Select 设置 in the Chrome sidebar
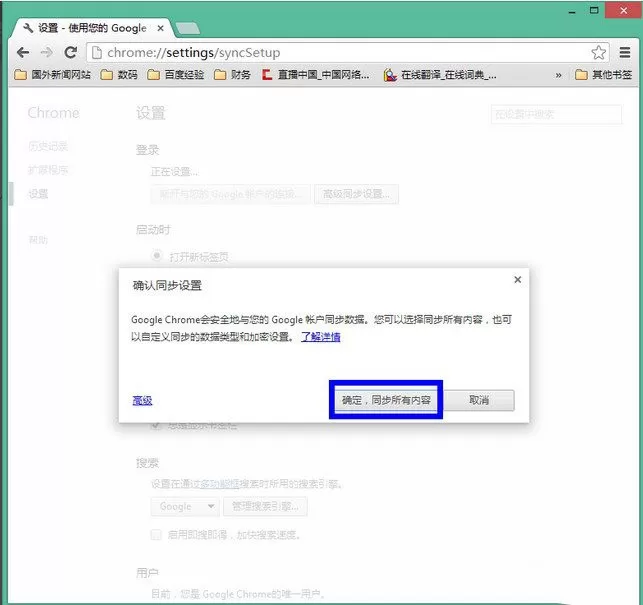This screenshot has width=643, height=605. tap(38, 194)
